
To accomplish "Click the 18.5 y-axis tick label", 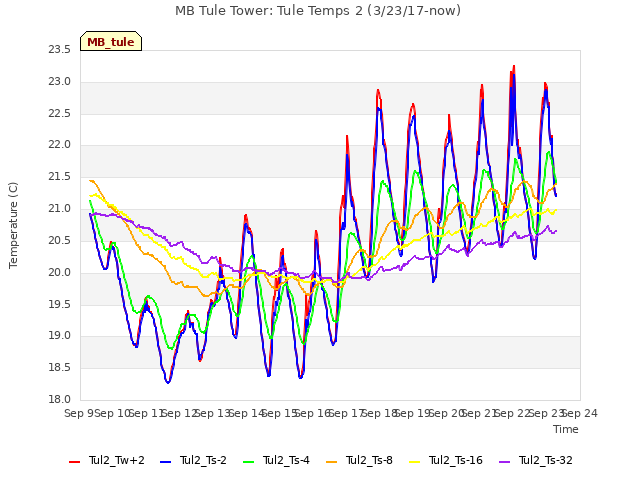I will pos(60,368).
